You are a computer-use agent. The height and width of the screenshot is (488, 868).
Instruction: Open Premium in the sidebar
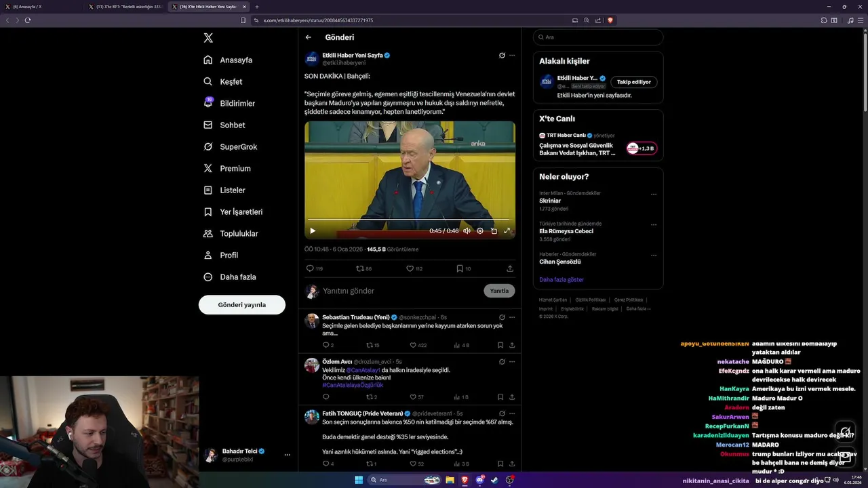(x=227, y=168)
